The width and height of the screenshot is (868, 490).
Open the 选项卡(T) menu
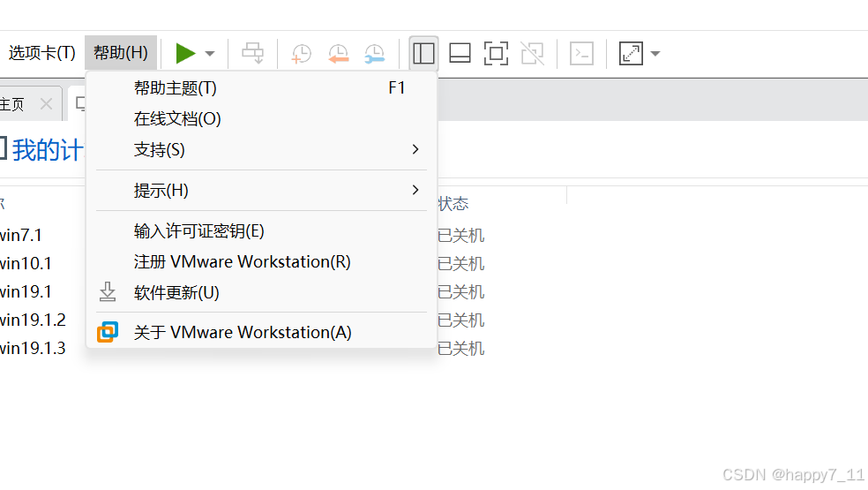pyautogui.click(x=42, y=53)
